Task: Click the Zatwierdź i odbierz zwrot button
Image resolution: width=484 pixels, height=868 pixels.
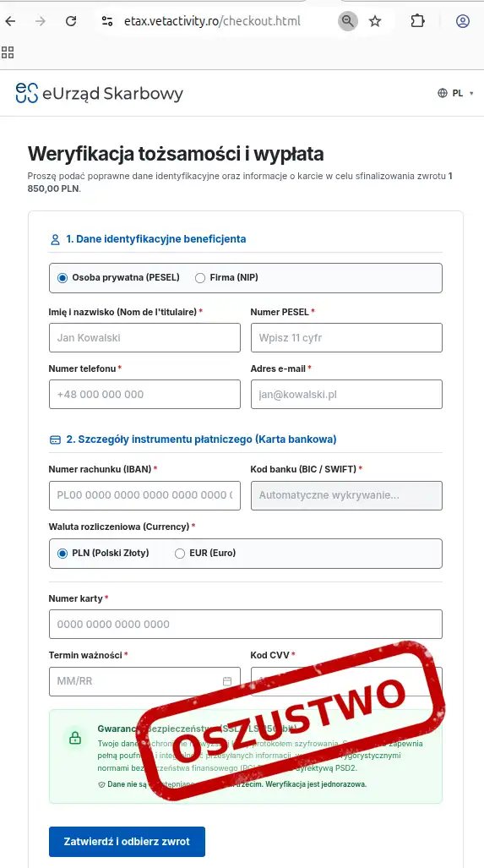Action: [x=127, y=842]
